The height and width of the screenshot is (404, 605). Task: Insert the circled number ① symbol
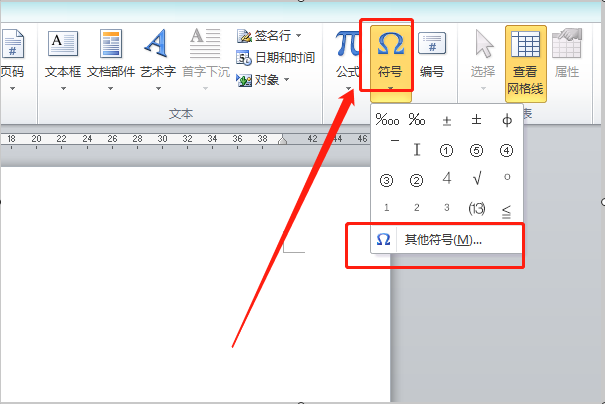446,150
